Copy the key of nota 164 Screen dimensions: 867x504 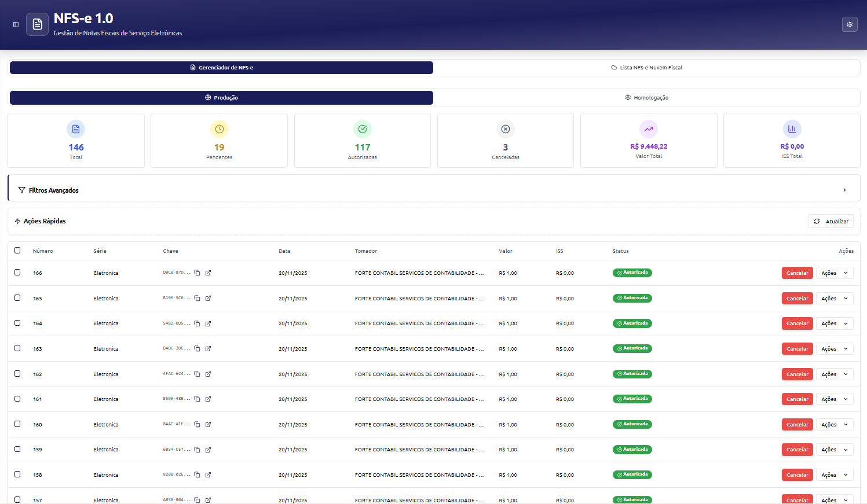coord(197,323)
